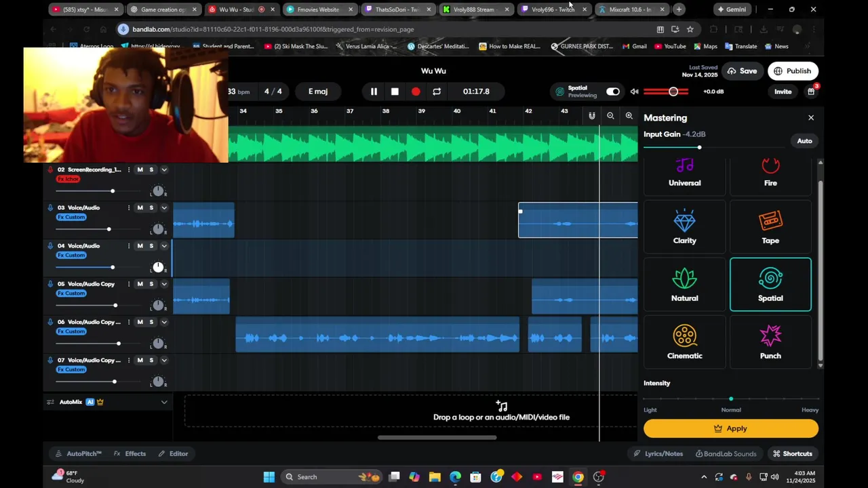Open the Windows Start menu
The width and height of the screenshot is (868, 488).
point(269,476)
